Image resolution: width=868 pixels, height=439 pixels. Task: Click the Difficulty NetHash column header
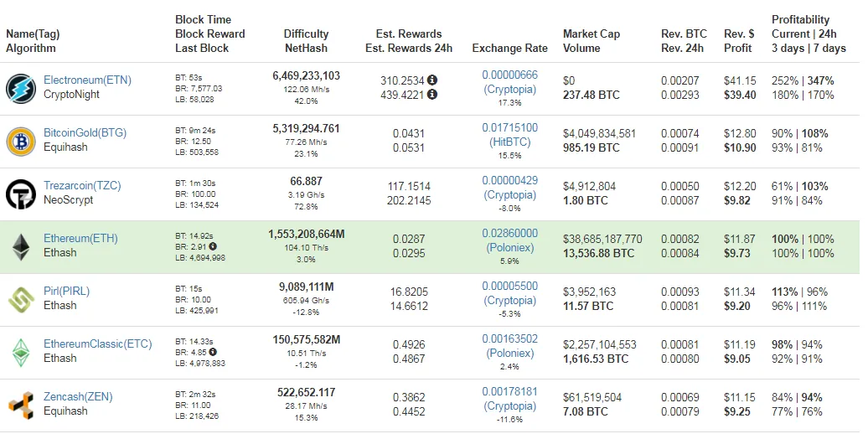[306, 41]
